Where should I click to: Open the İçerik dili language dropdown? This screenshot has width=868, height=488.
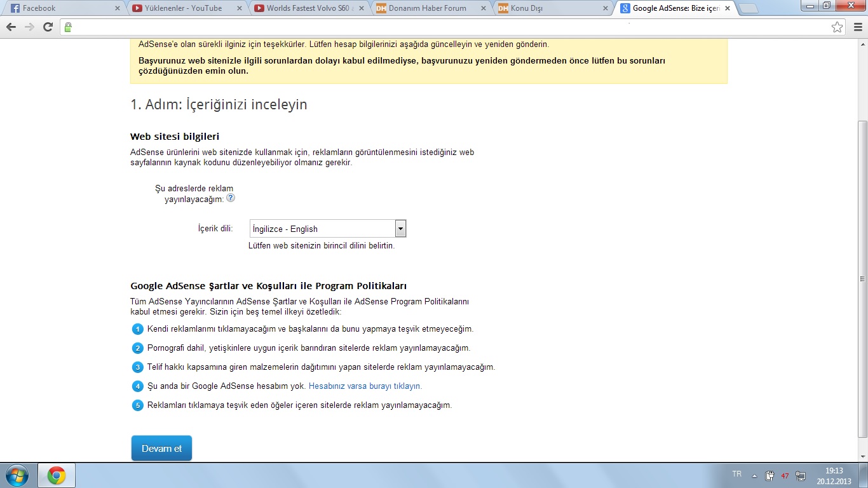coord(327,229)
